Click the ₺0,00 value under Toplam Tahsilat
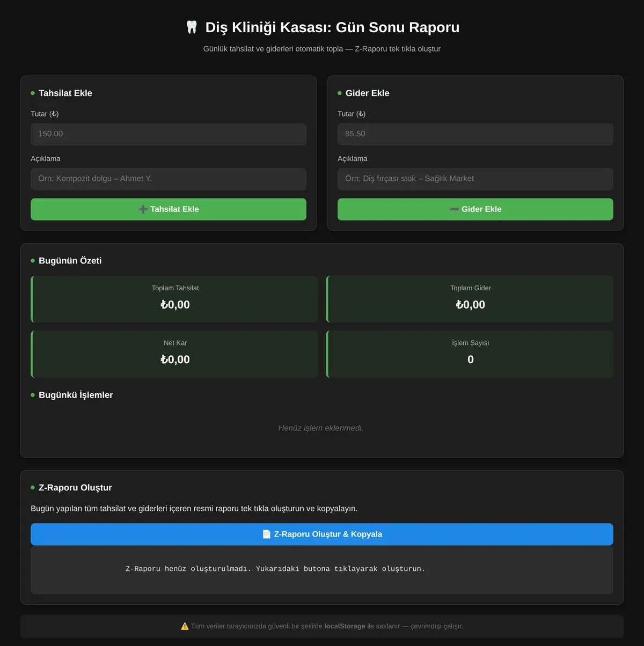This screenshot has width=644, height=646. coord(175,305)
